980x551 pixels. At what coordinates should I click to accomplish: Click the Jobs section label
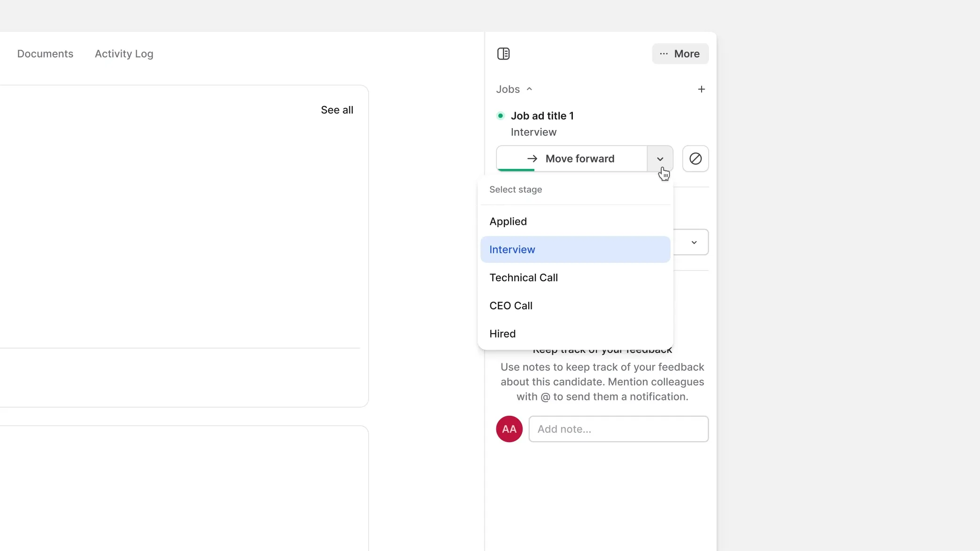point(508,89)
